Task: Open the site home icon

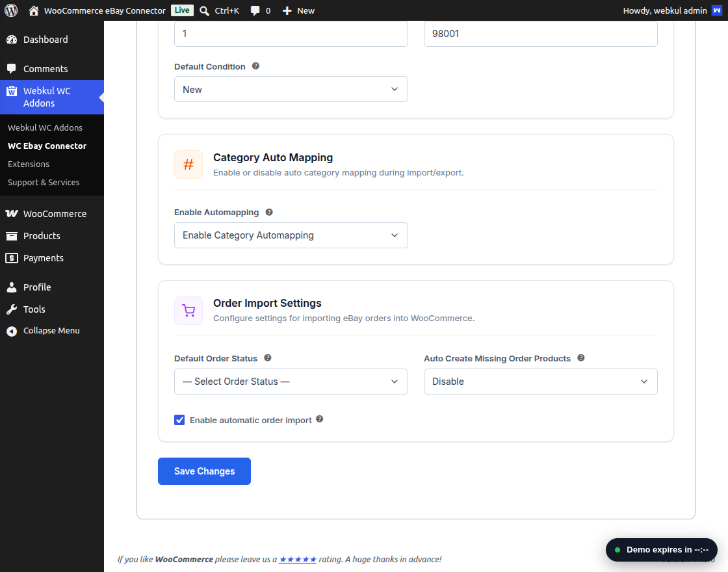Action: pyautogui.click(x=33, y=10)
